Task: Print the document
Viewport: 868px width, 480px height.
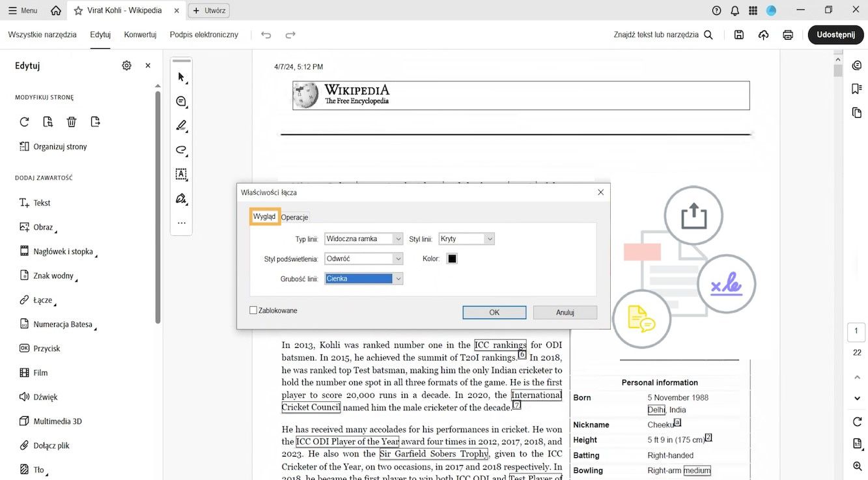Action: click(x=788, y=35)
